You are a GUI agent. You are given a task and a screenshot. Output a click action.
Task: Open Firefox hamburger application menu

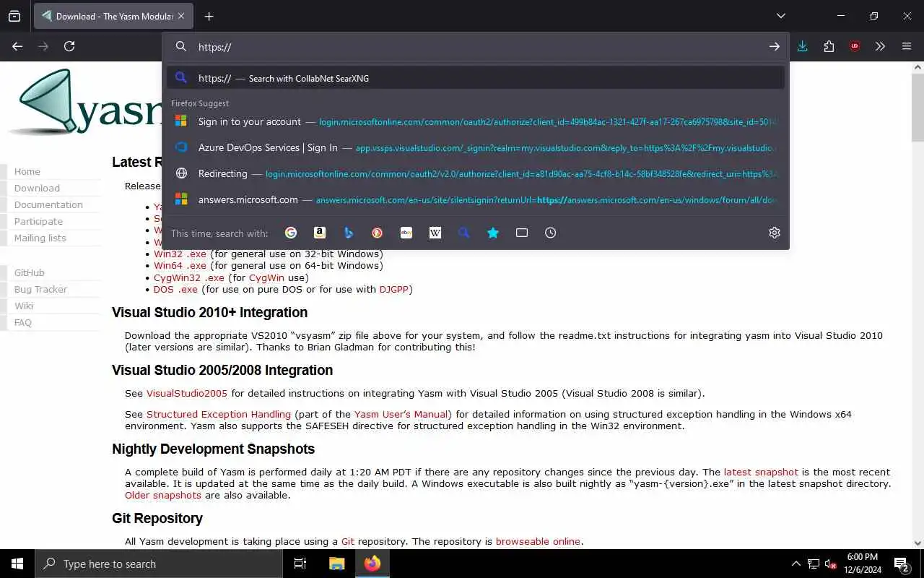coord(907,46)
